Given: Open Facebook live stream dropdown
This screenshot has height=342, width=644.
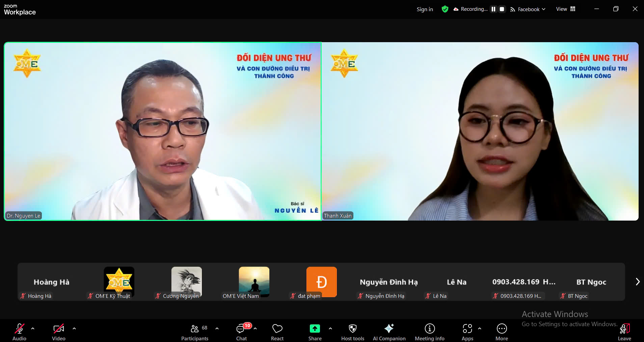Looking at the screenshot, I should 528,9.
